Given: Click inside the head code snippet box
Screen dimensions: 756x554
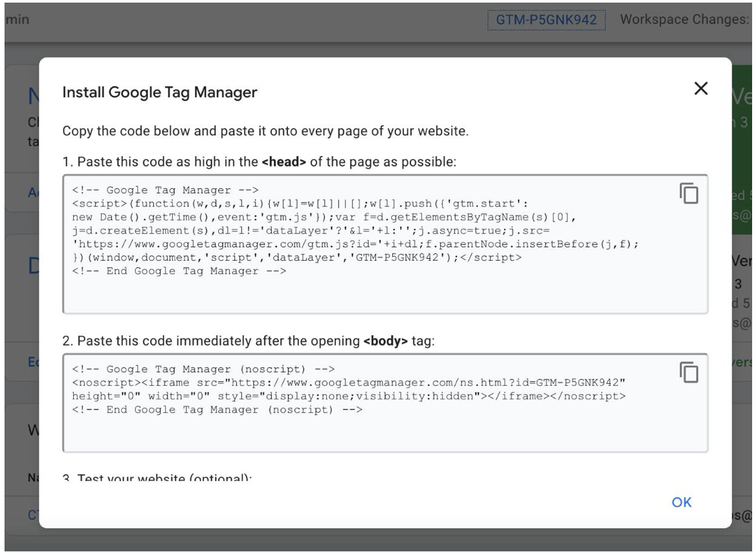Looking at the screenshot, I should point(385,245).
